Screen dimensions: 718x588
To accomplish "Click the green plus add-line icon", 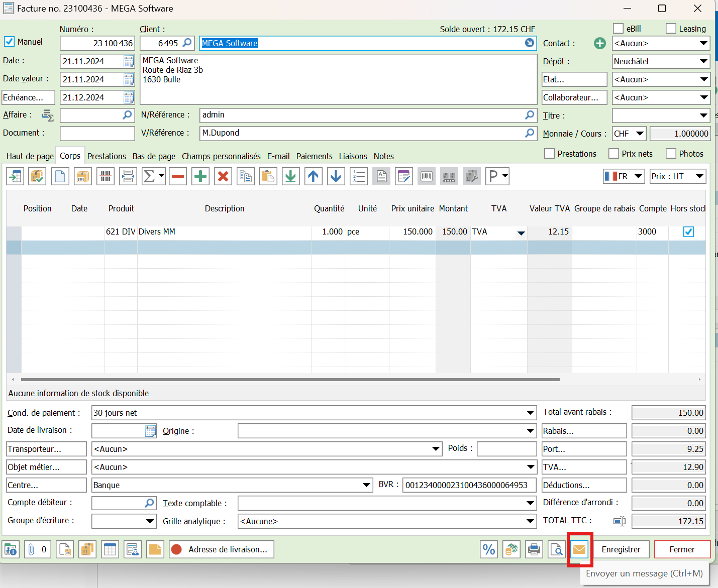I will pos(200,176).
